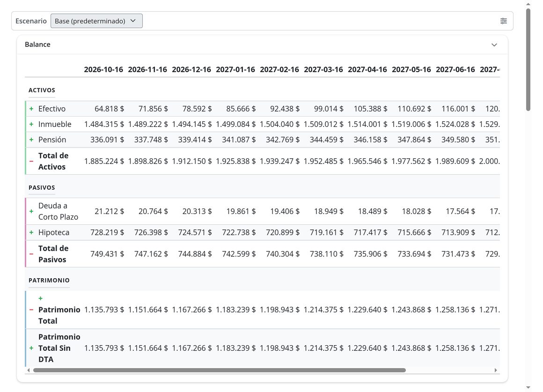Click the Hipoteca value 719.161 $
This screenshot has height=392, width=543.
tap(327, 233)
